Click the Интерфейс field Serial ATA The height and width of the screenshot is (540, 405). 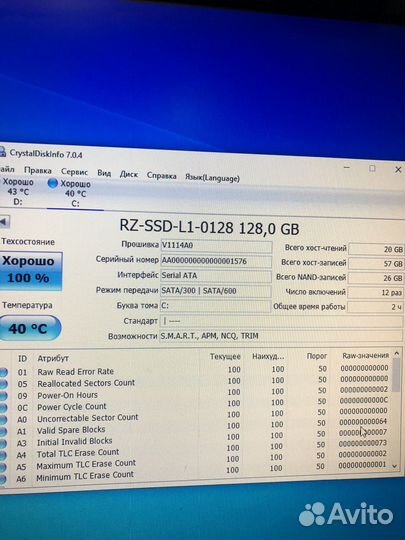click(x=216, y=276)
